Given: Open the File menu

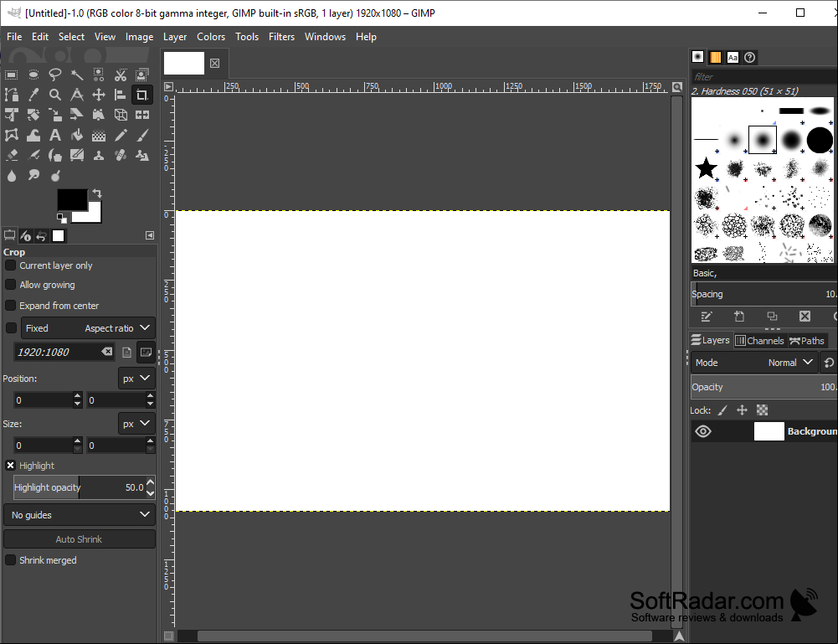Looking at the screenshot, I should (x=14, y=37).
